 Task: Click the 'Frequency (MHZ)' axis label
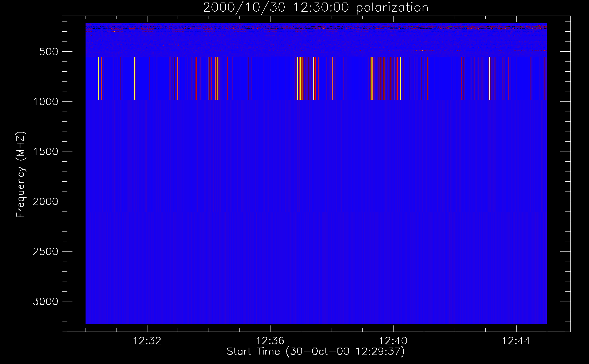21,175
